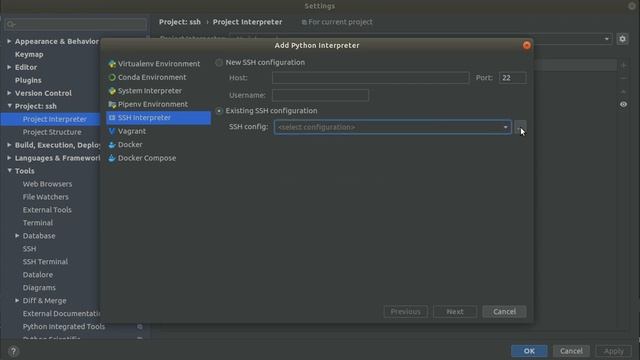Click Project: ssh breadcrumb

pyautogui.click(x=180, y=22)
